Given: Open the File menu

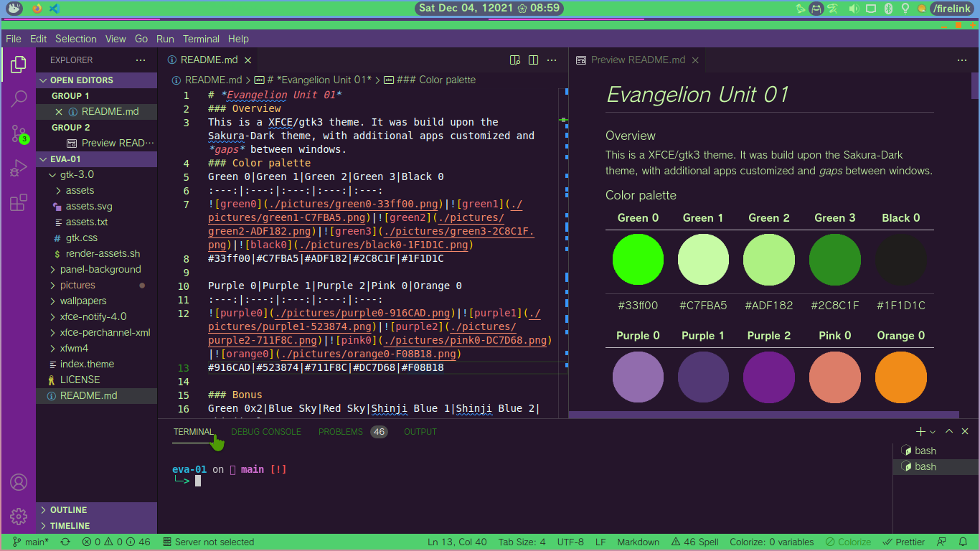Looking at the screenshot, I should click(14, 39).
